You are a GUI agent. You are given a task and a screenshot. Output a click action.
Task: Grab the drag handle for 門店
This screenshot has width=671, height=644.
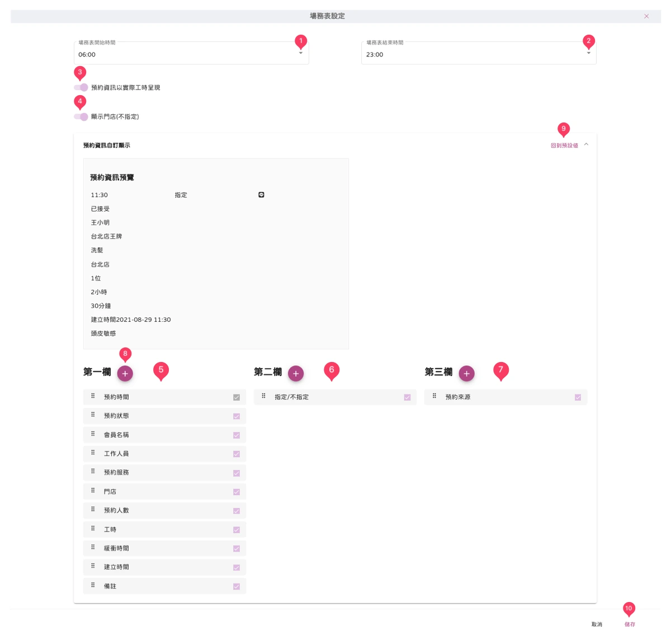(x=93, y=491)
